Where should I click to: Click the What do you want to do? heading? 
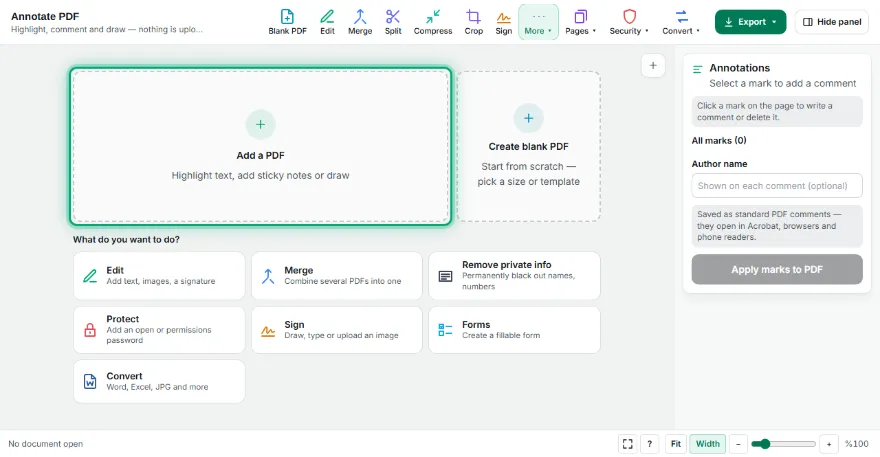[x=126, y=240]
